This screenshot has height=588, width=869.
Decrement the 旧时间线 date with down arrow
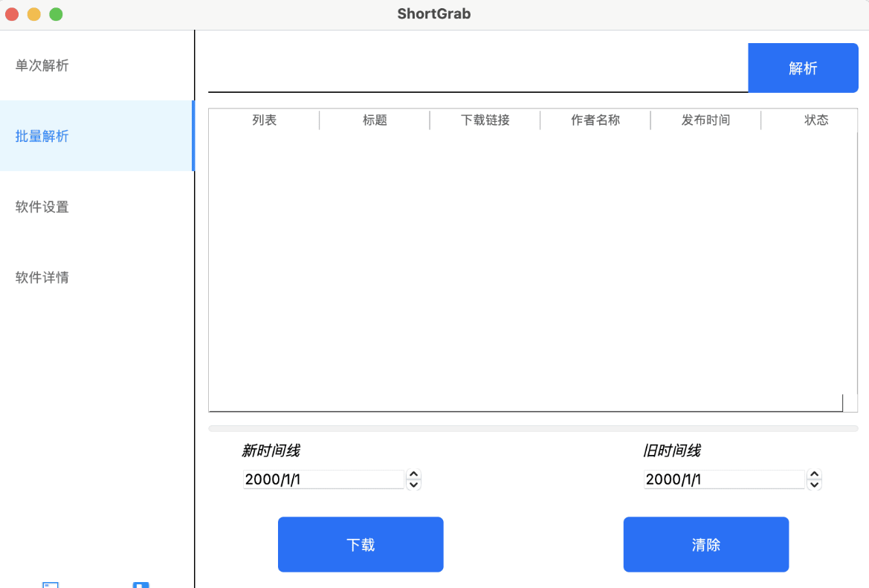pos(815,485)
